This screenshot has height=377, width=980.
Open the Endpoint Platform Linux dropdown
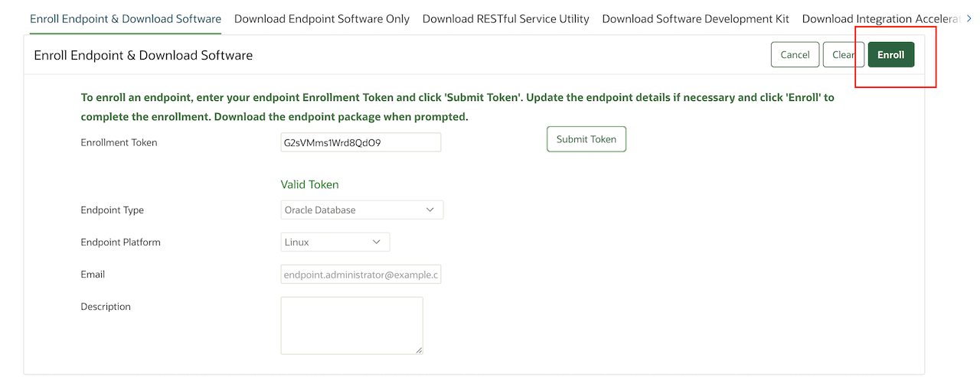pos(335,242)
